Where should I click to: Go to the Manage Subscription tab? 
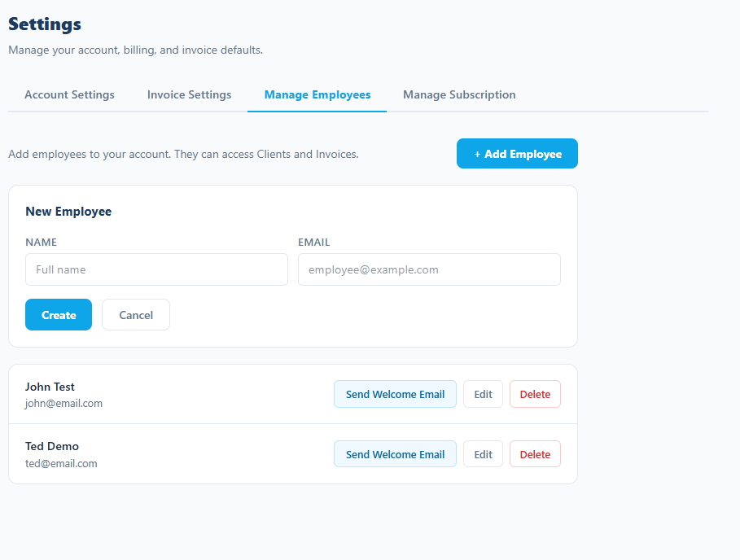(x=459, y=94)
